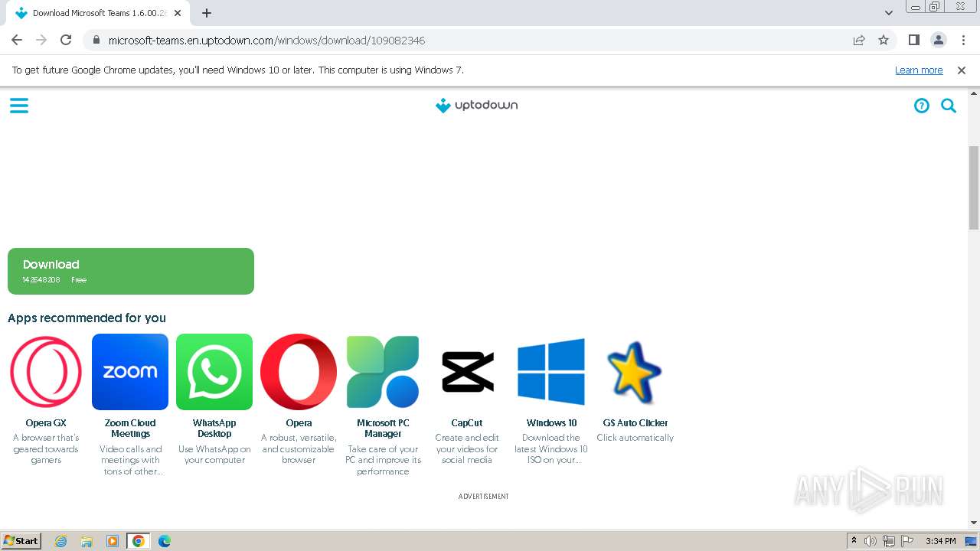The image size is (980, 551).
Task: Select the Download Microsoft Teams tab
Action: tap(98, 13)
